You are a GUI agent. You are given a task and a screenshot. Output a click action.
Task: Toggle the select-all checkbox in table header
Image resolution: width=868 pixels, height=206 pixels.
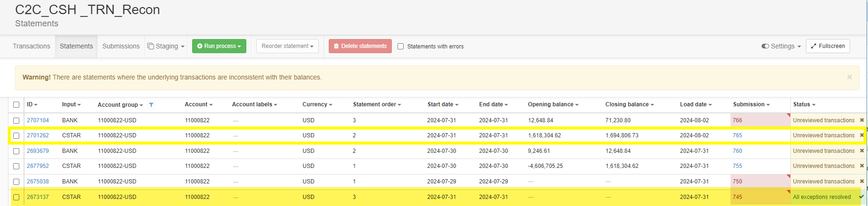click(x=16, y=105)
